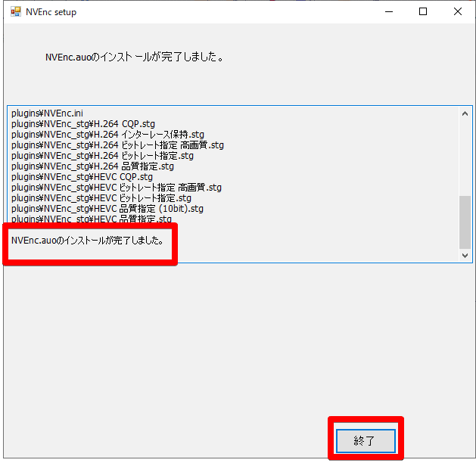Select the H.264 ビットレート指定 高画質.stg line

click(x=117, y=145)
